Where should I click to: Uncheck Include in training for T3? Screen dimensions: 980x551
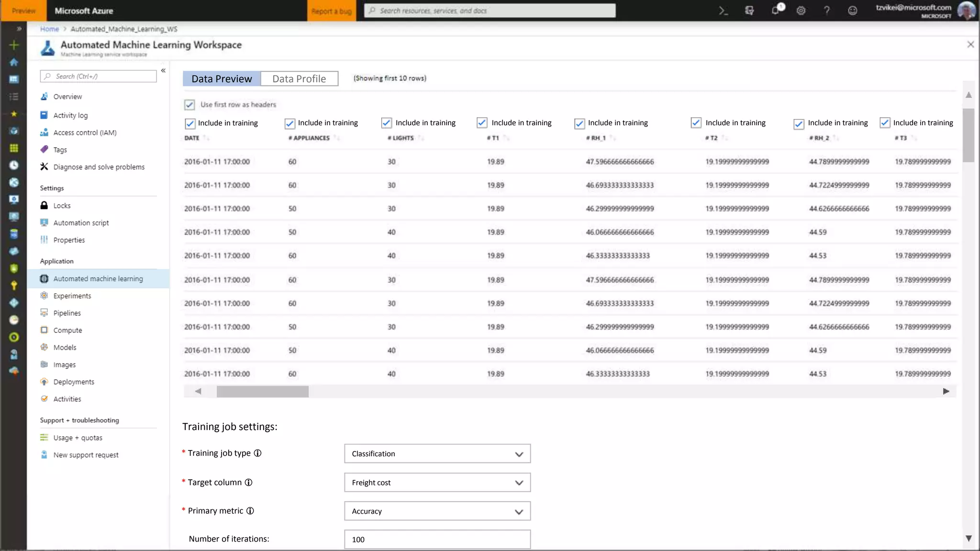(x=885, y=123)
